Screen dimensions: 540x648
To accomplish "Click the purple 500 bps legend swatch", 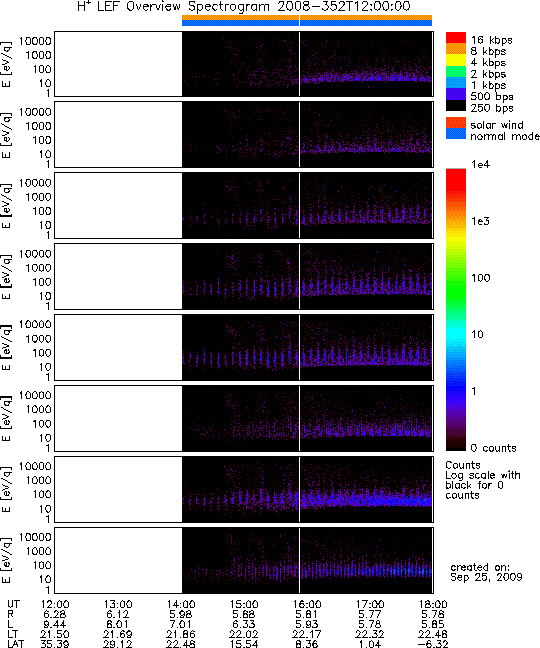I will (456, 94).
